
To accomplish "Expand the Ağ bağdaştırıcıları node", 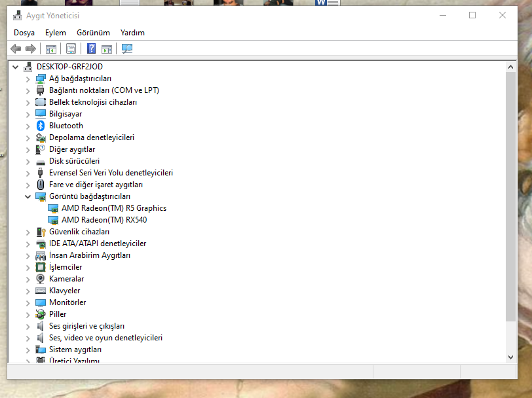I will click(28, 79).
